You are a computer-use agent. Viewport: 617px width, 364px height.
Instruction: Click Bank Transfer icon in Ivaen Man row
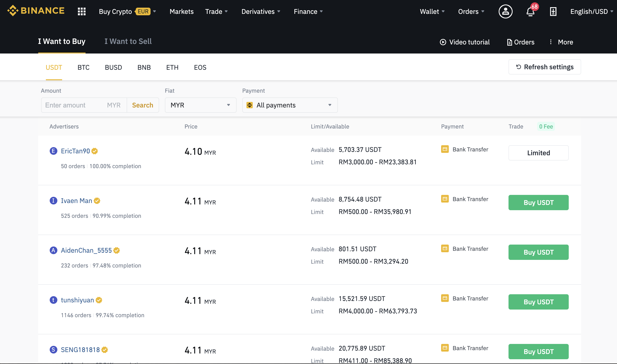445,199
